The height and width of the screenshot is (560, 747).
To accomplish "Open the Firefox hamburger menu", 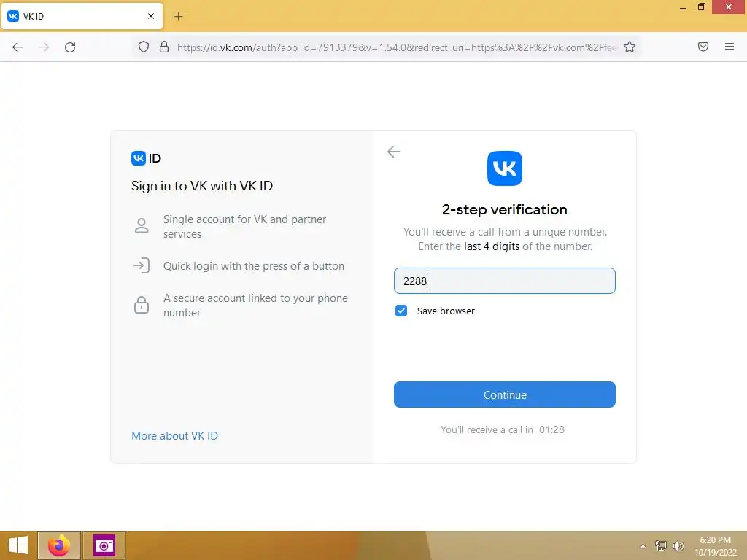I will [729, 47].
